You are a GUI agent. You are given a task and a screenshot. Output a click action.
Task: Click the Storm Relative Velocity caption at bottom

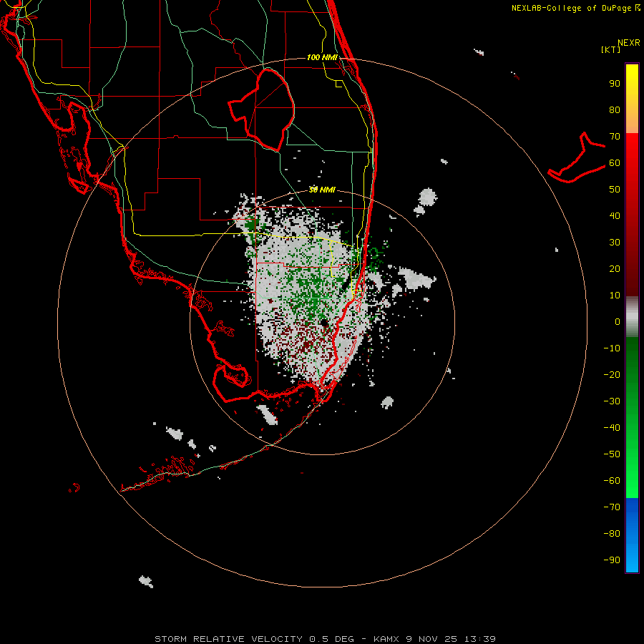pos(325,639)
